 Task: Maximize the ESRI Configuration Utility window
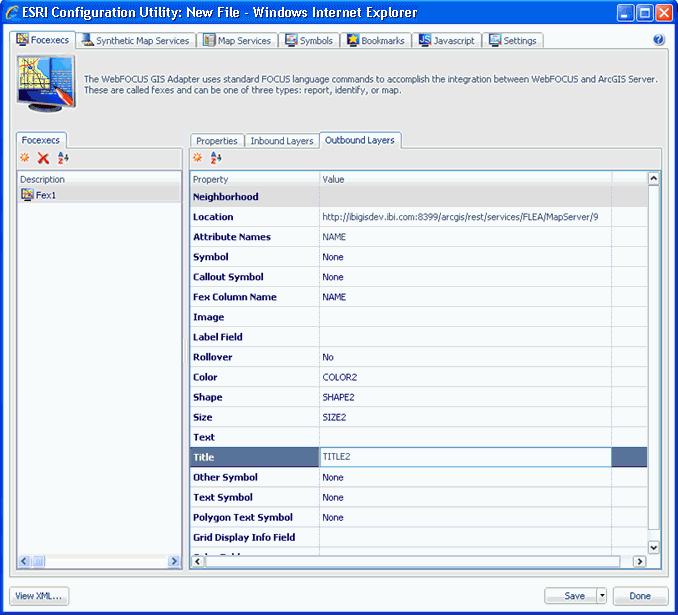(x=644, y=13)
